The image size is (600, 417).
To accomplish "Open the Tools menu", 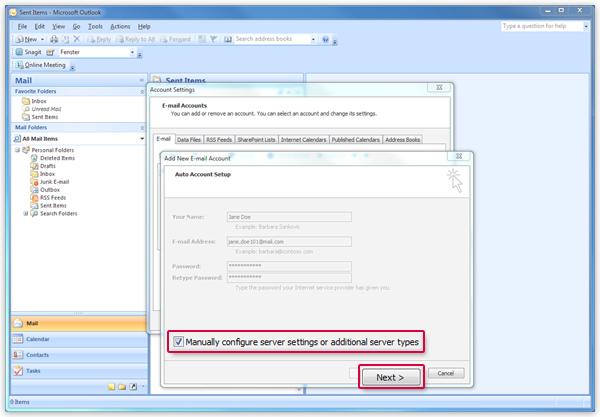I will pos(95,26).
